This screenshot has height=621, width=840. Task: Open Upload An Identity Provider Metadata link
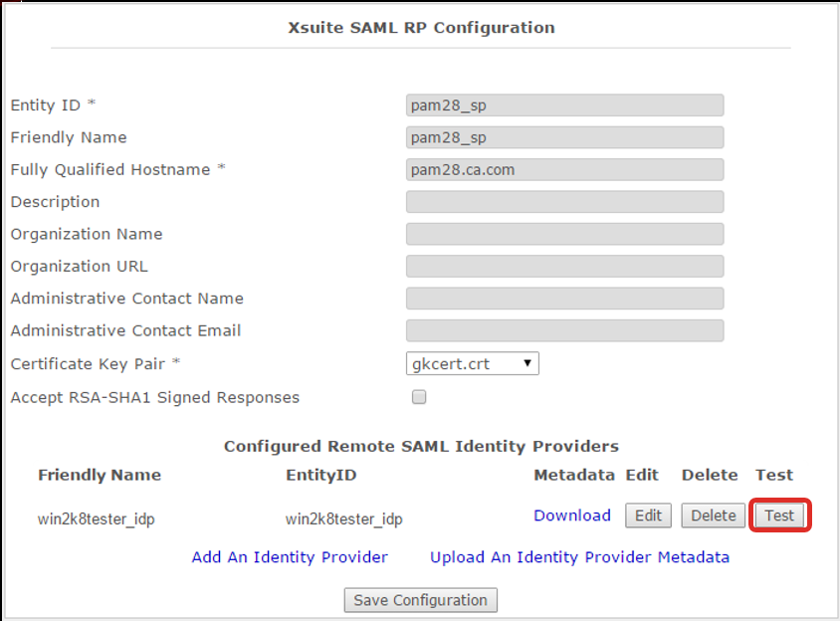point(579,557)
